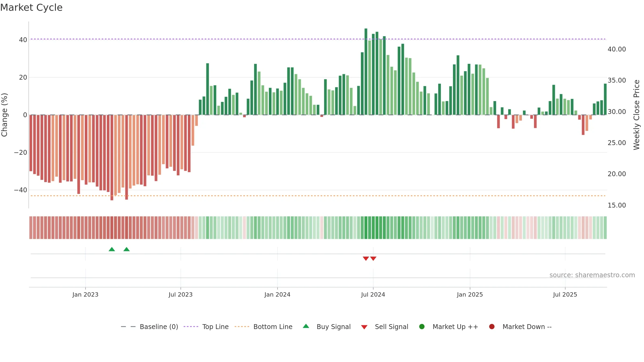The height and width of the screenshot is (362, 644).
Task: Click the −20 tick on Change axis
Action: [20, 153]
